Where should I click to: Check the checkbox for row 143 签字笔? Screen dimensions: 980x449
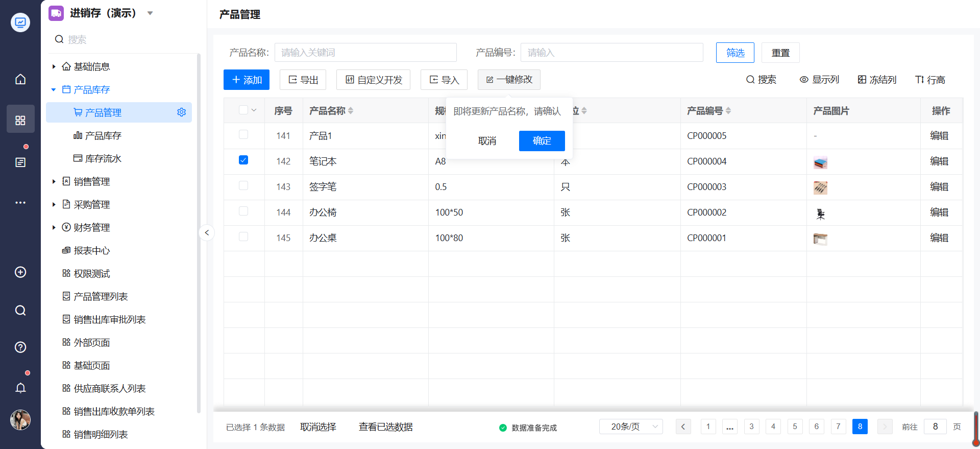243,186
